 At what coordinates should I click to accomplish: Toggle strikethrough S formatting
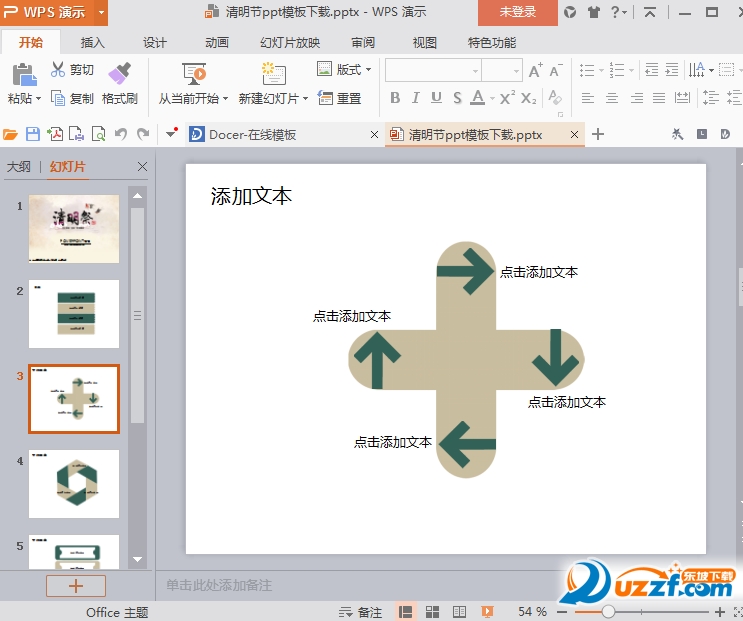tap(457, 98)
